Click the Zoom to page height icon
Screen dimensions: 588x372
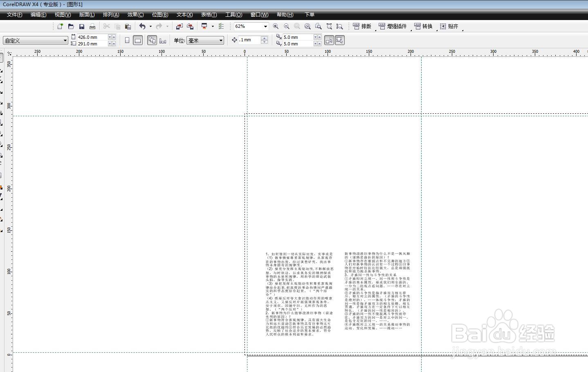point(340,26)
